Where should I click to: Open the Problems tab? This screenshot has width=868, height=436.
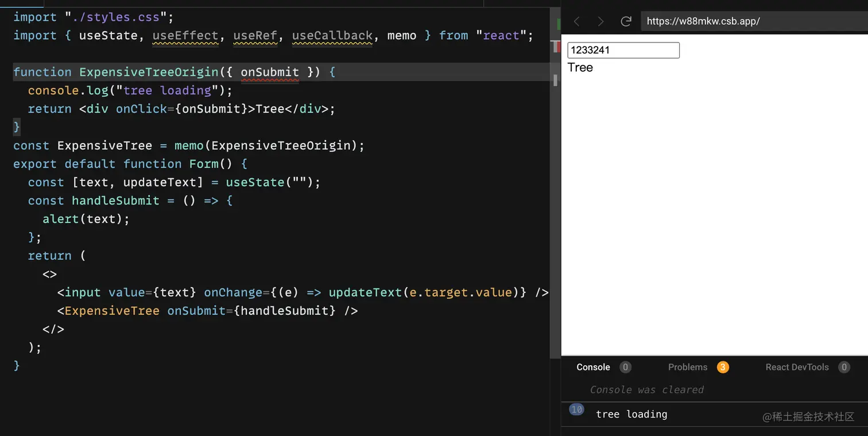pos(688,367)
